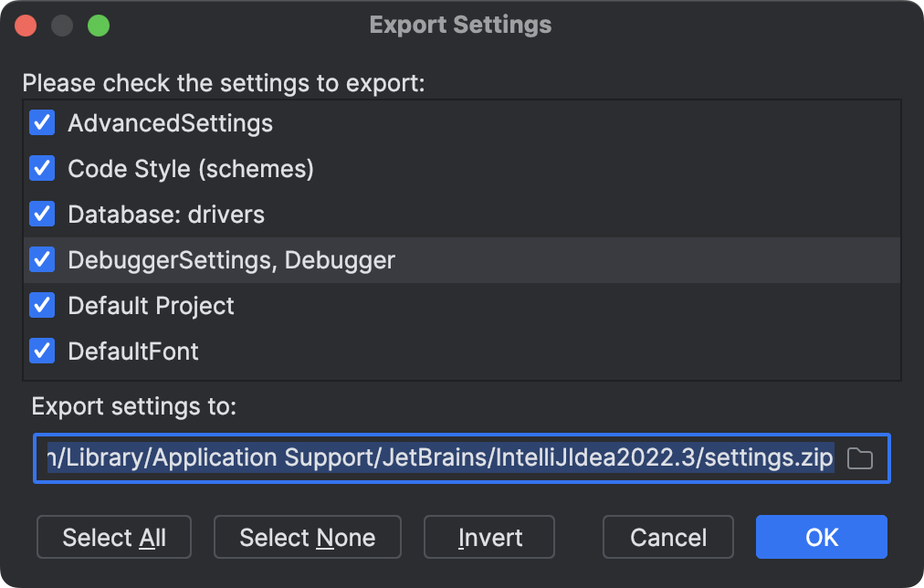Image resolution: width=924 pixels, height=588 pixels.
Task: Click the green zoom window button
Action: [98, 25]
